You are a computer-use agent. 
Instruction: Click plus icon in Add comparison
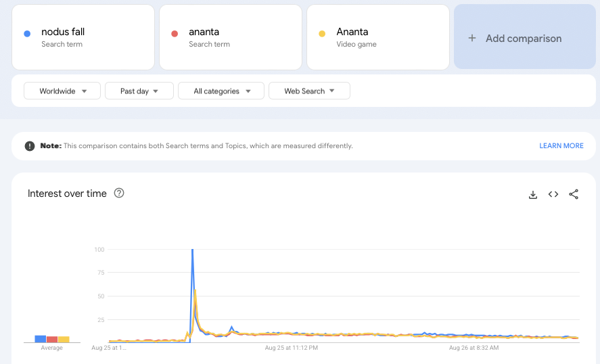pyautogui.click(x=472, y=38)
